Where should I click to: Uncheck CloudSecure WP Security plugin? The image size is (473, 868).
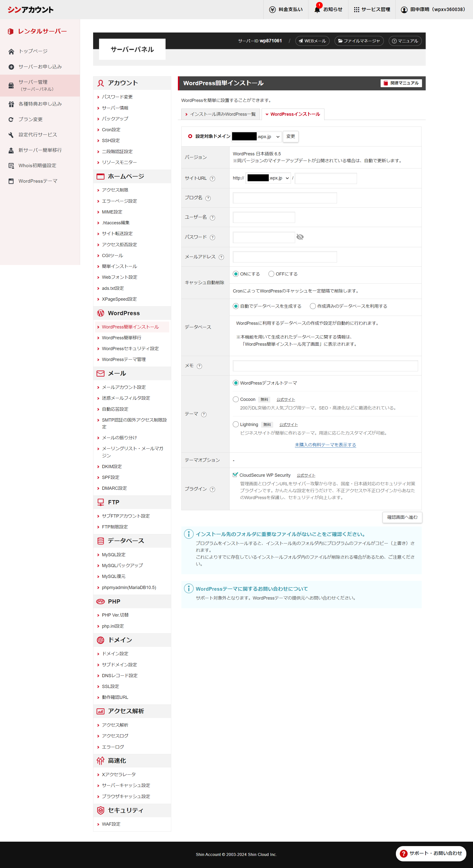click(x=235, y=475)
